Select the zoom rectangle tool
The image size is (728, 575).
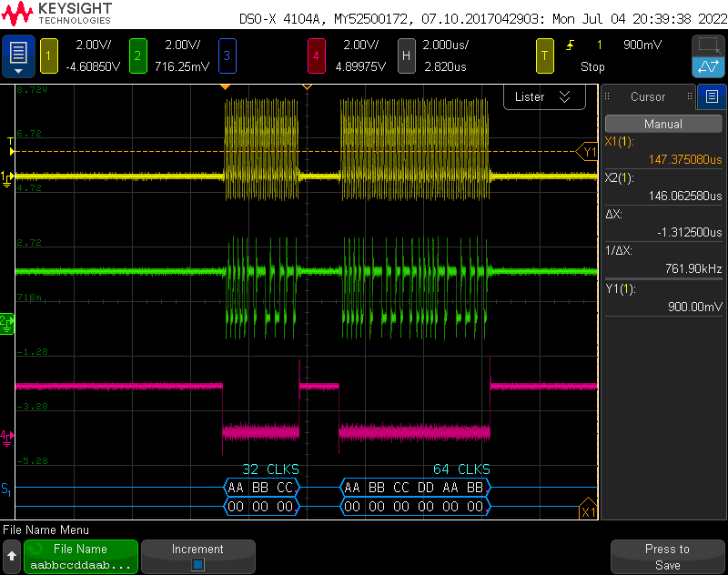tap(708, 45)
